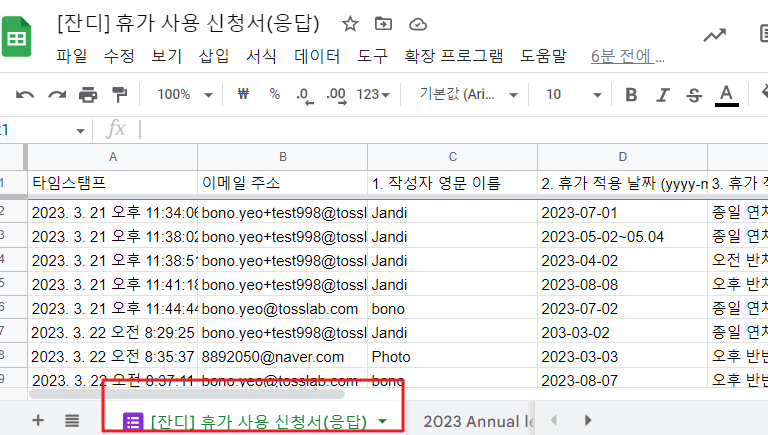
Task: Click the move to folder icon
Action: (383, 23)
